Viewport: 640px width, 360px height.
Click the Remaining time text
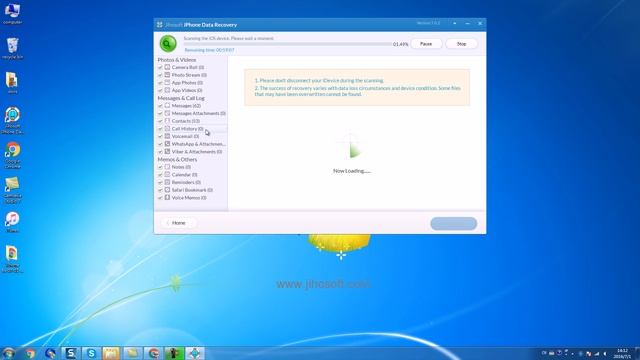pos(209,50)
